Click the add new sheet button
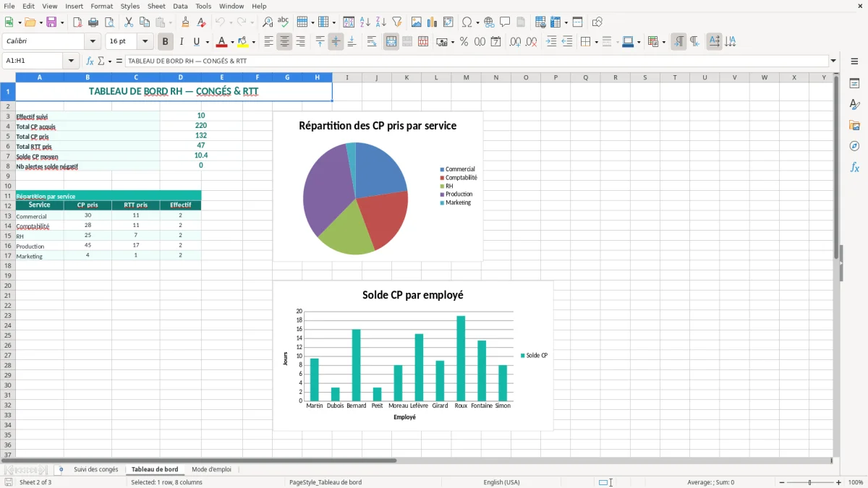 (x=61, y=469)
